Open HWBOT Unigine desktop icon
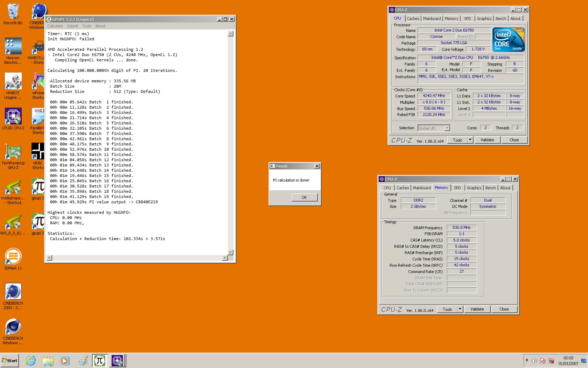This screenshot has height=368, width=588. point(13,86)
